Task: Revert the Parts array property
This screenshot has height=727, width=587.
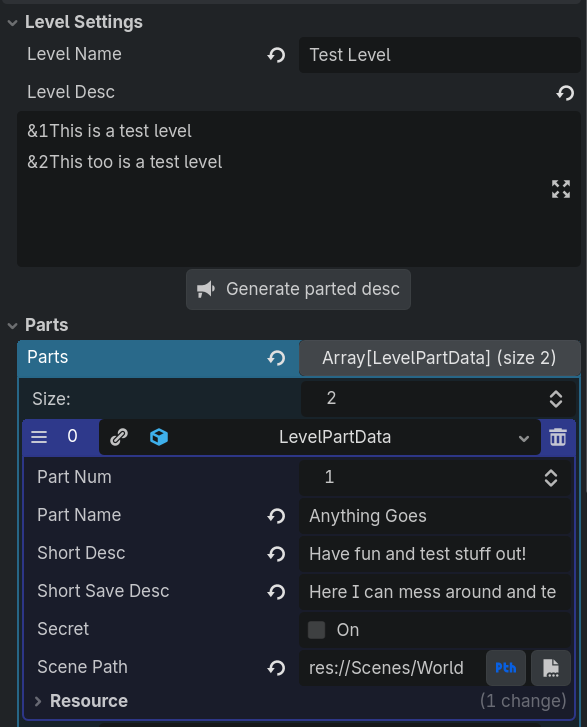Action: pyautogui.click(x=276, y=358)
